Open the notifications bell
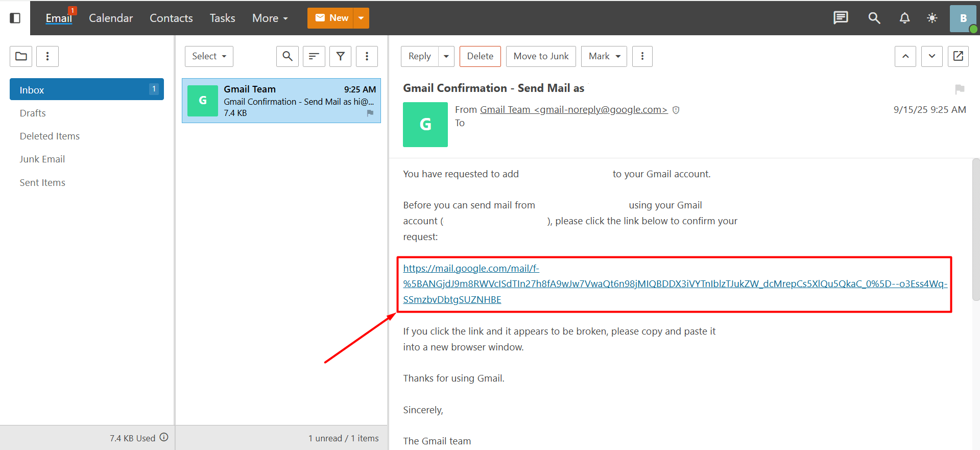980x450 pixels. [x=904, y=18]
